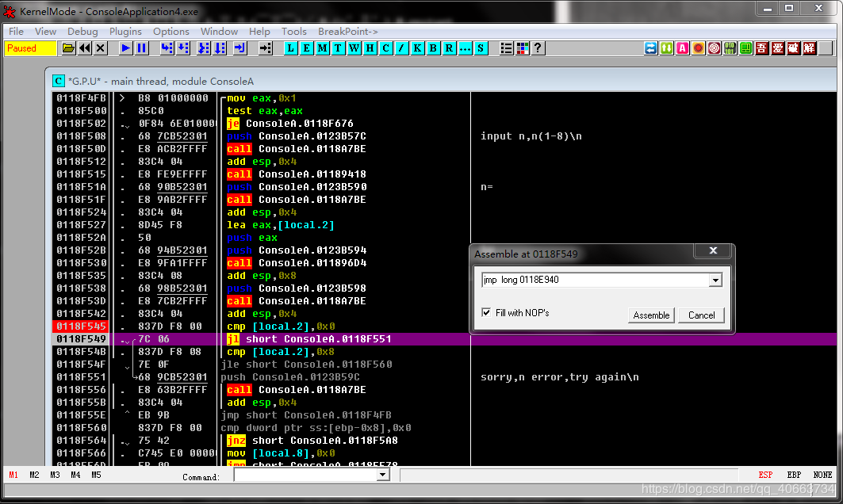The height and width of the screenshot is (504, 843).
Task: Open Source window with S button
Action: click(x=481, y=48)
